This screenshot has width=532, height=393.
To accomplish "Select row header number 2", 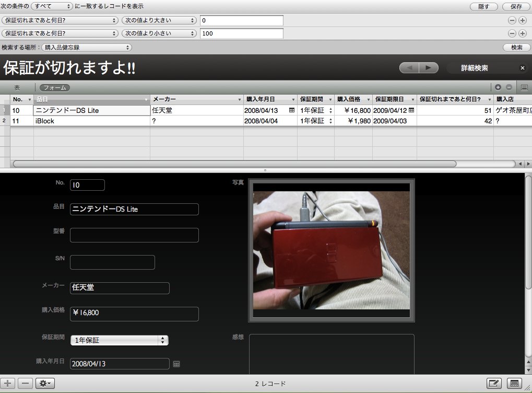I will tap(5, 121).
